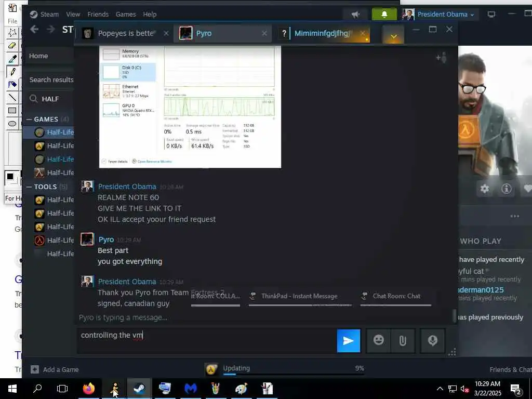
Task: Open the green notifications bell
Action: click(384, 14)
